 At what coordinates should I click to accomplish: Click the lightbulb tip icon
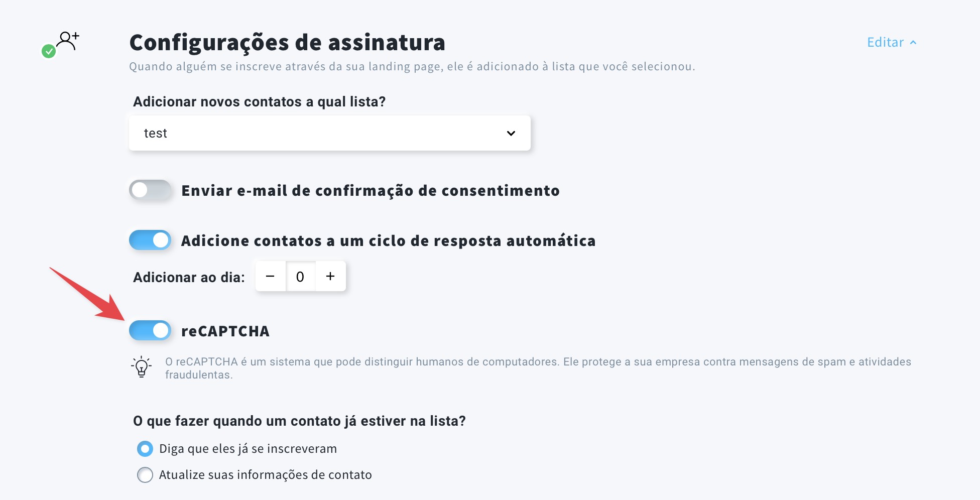click(142, 367)
